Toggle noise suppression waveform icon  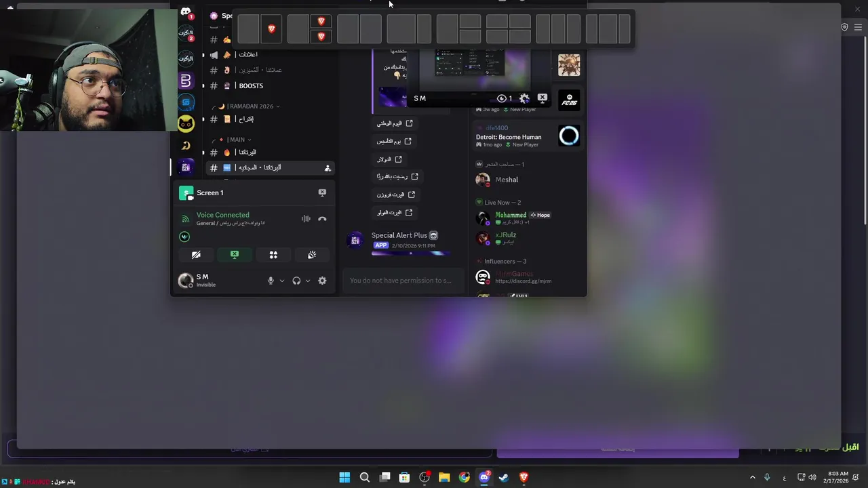click(306, 219)
